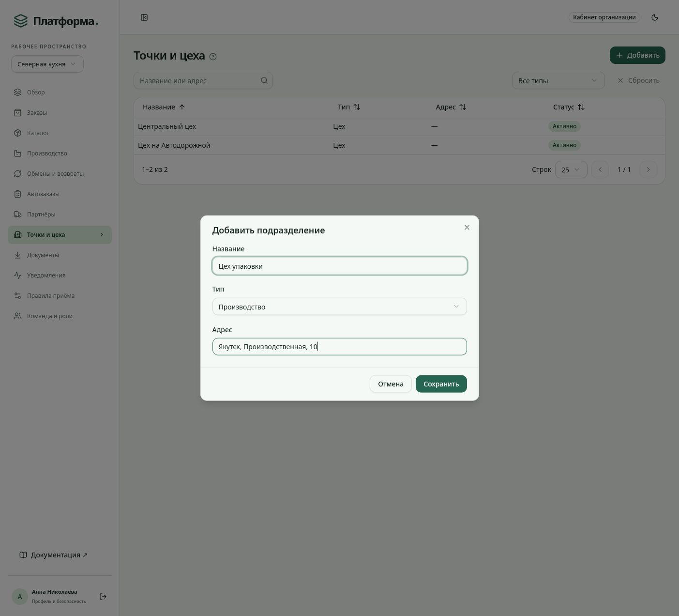Open the Партнёры section
This screenshot has height=616, width=679.
(60, 214)
